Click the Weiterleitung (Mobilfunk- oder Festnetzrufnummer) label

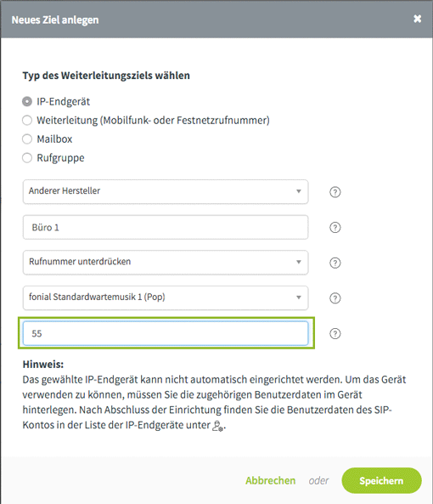tap(153, 121)
